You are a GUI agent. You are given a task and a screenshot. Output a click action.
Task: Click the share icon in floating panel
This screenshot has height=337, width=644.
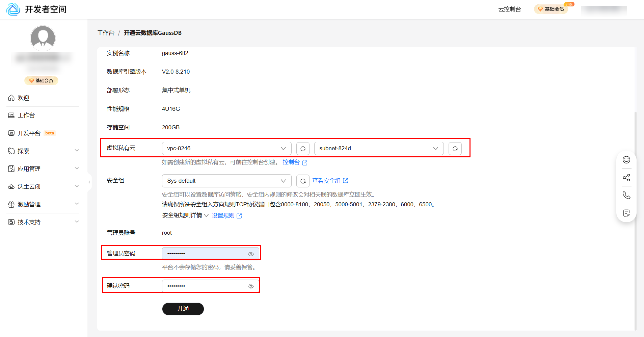tap(626, 178)
